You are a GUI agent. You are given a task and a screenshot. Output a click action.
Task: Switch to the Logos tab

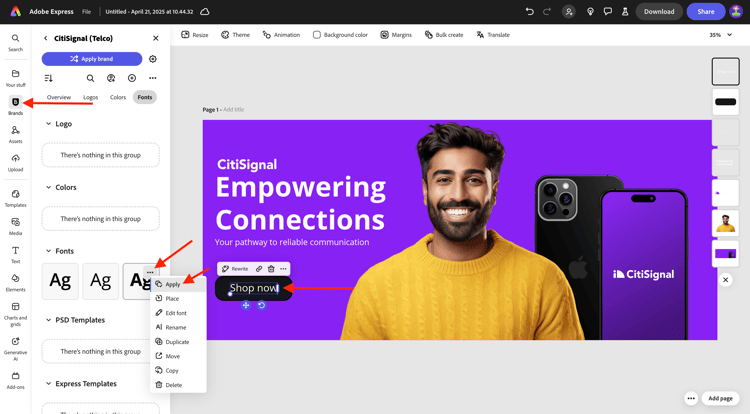pyautogui.click(x=90, y=97)
